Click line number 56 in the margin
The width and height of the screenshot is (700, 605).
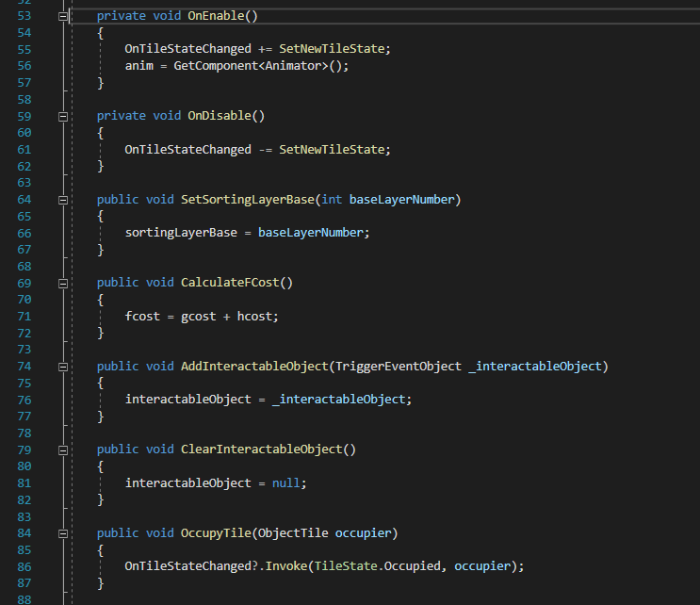point(24,66)
